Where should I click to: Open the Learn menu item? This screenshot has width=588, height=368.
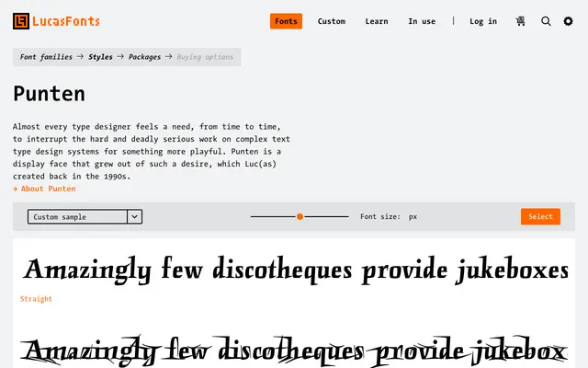[x=377, y=21]
